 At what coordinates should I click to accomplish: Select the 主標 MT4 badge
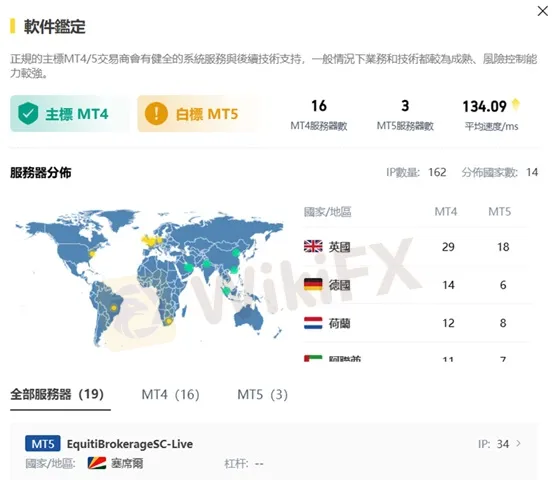click(x=70, y=114)
